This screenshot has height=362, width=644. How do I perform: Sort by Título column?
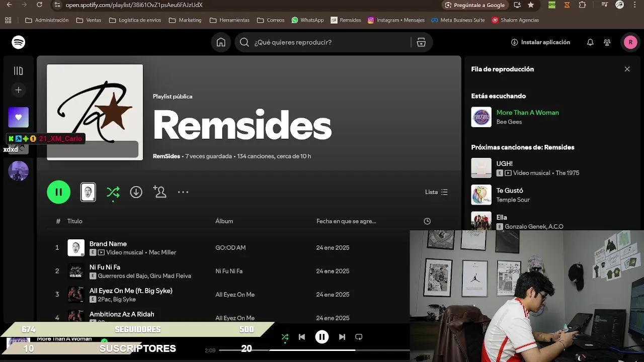tap(75, 221)
